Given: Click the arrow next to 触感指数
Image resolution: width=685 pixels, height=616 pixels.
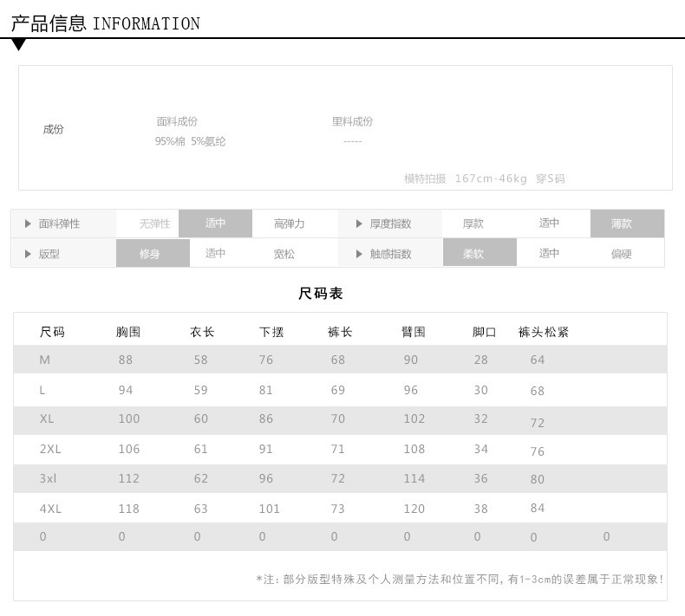Looking at the screenshot, I should click(x=359, y=254).
